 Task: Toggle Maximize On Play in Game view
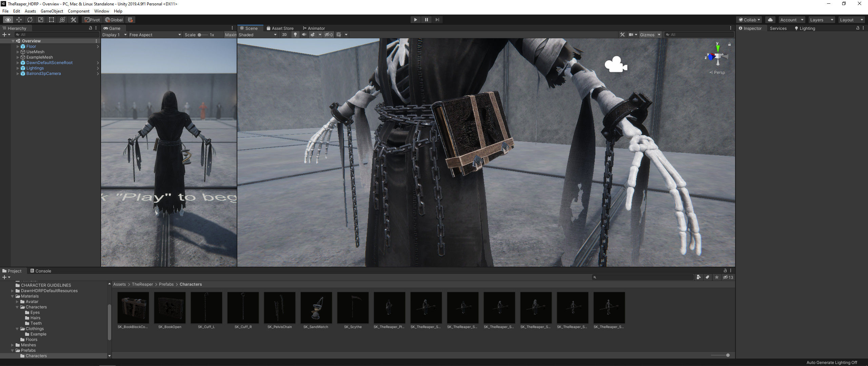click(x=231, y=35)
